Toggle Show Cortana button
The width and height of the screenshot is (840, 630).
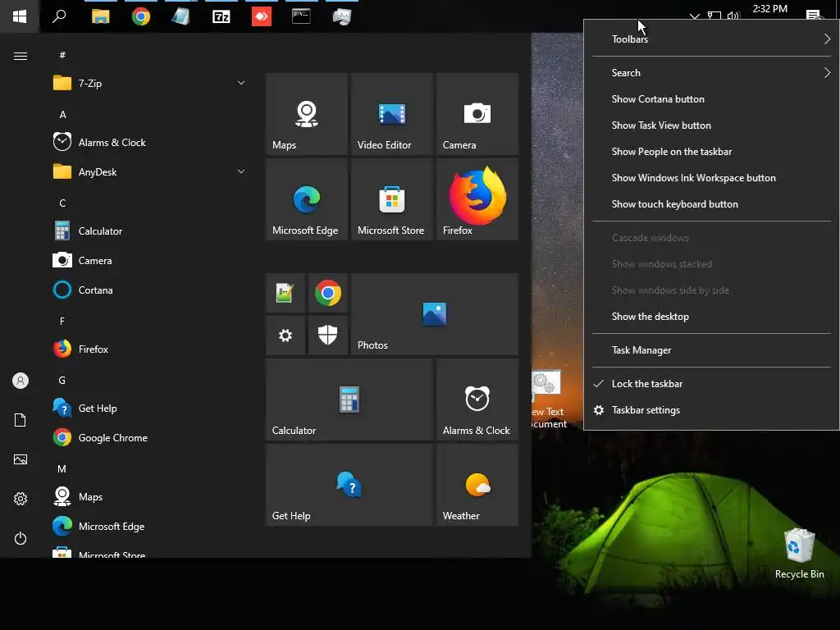pyautogui.click(x=711, y=99)
